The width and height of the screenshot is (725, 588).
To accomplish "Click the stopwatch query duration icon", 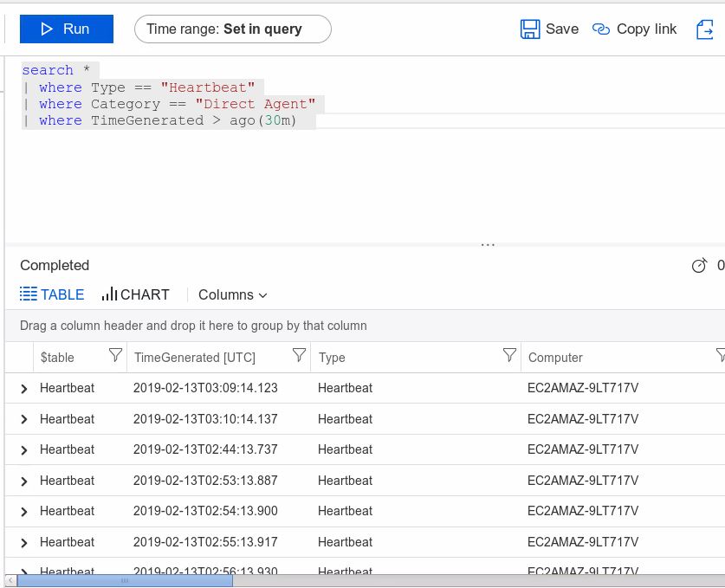I will 699,266.
